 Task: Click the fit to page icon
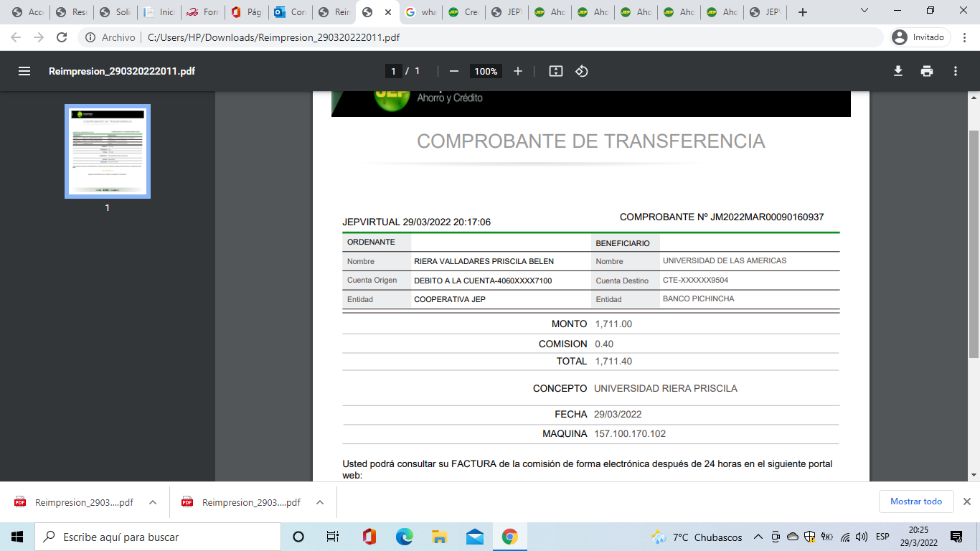point(555,71)
